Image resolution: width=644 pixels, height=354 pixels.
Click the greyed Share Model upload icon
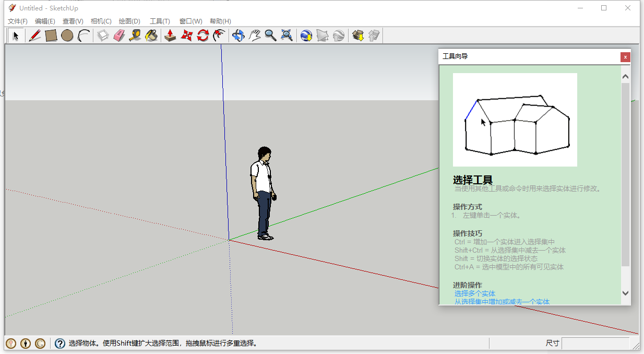374,36
